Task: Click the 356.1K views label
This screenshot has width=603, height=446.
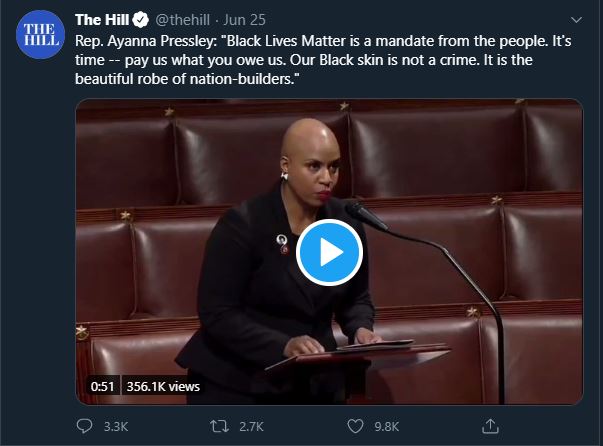Action: point(163,386)
